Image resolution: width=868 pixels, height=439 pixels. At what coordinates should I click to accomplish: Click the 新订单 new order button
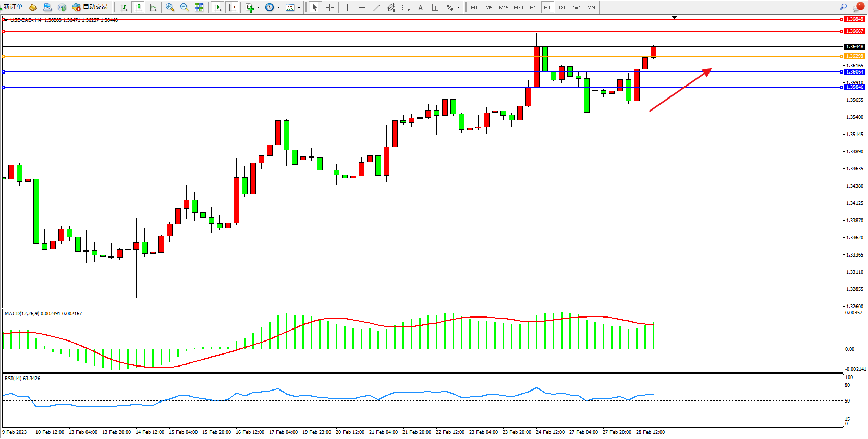pyautogui.click(x=13, y=7)
